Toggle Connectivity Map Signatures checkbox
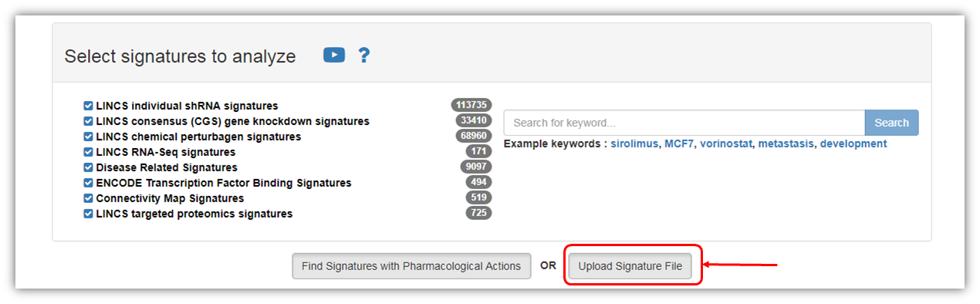 pyautogui.click(x=88, y=198)
